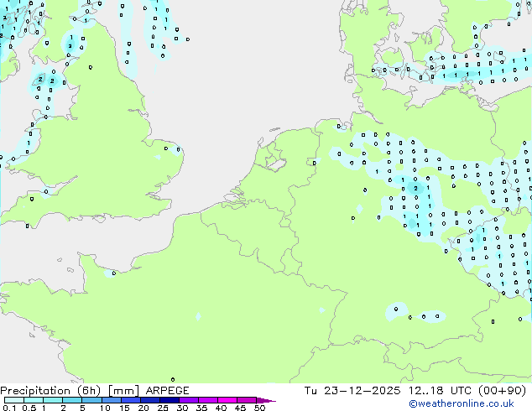532x411 pixels.
Task: Click the '30' legend scale label
Action: (x=182, y=408)
